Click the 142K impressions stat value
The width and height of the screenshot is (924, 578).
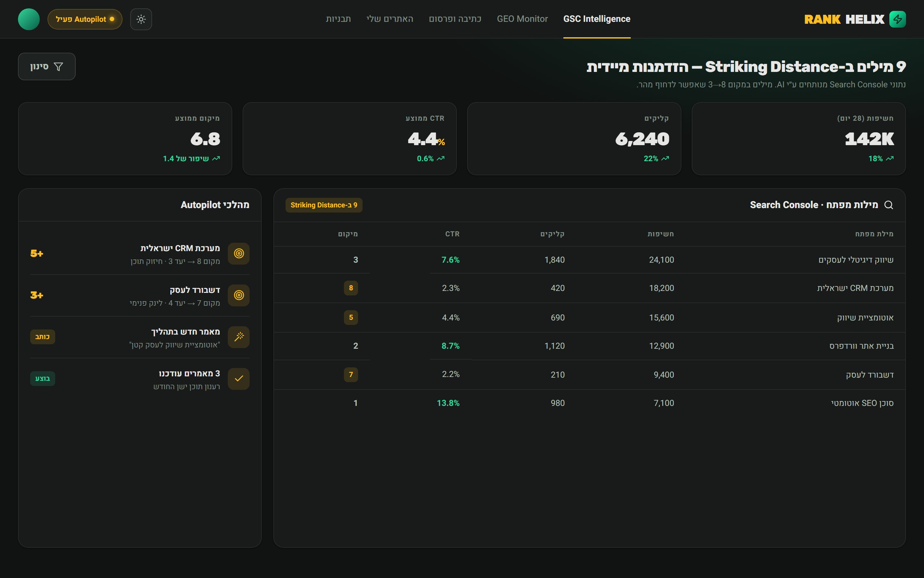point(869,139)
